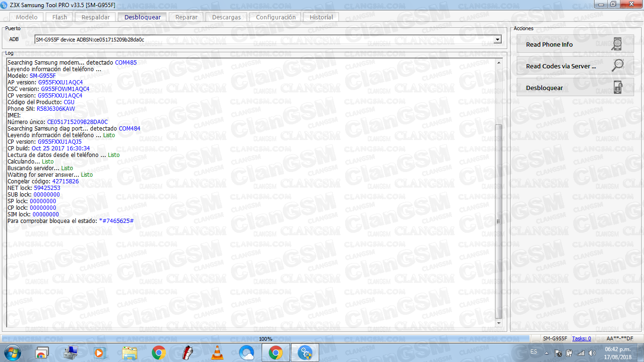Click the Phone SN R58J306KAW value
This screenshot has width=644, height=362.
pos(56,108)
